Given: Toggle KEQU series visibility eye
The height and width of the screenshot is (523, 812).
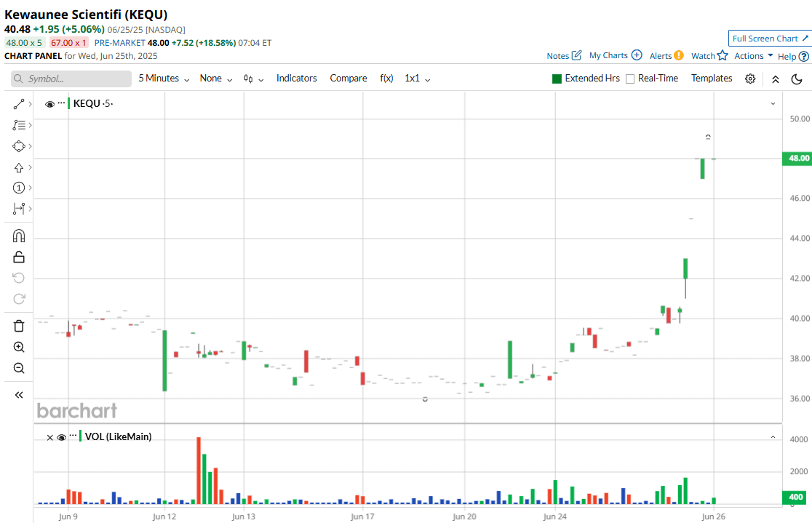Looking at the screenshot, I should (x=49, y=104).
